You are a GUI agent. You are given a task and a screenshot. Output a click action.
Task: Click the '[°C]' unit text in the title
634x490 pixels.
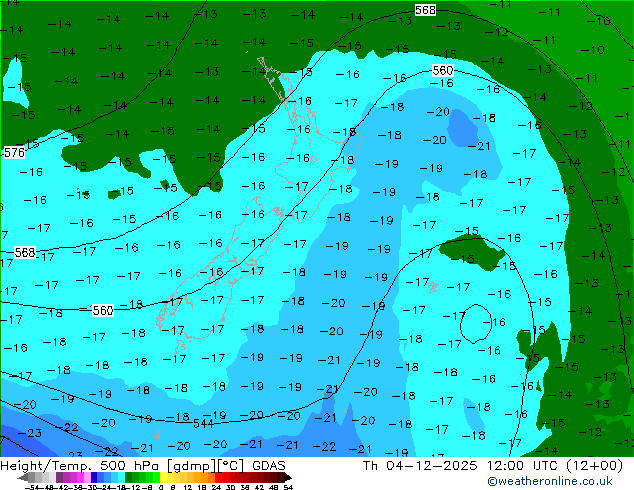point(230,466)
